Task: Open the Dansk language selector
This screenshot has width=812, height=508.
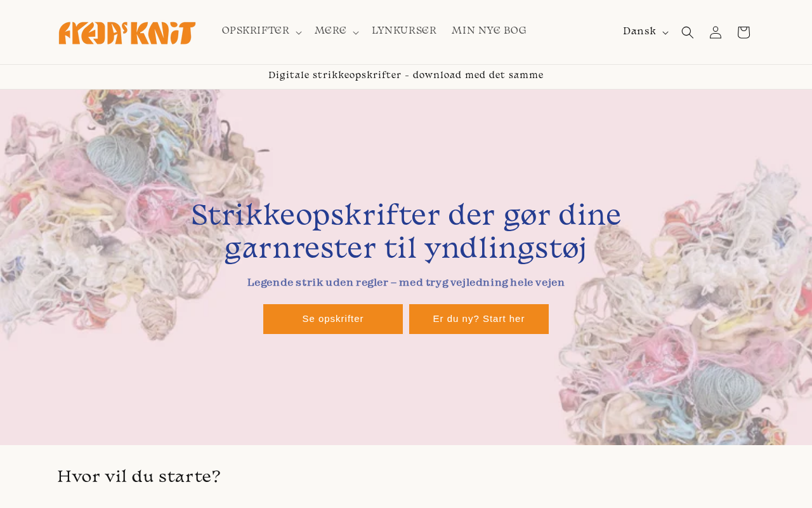Action: pyautogui.click(x=645, y=32)
